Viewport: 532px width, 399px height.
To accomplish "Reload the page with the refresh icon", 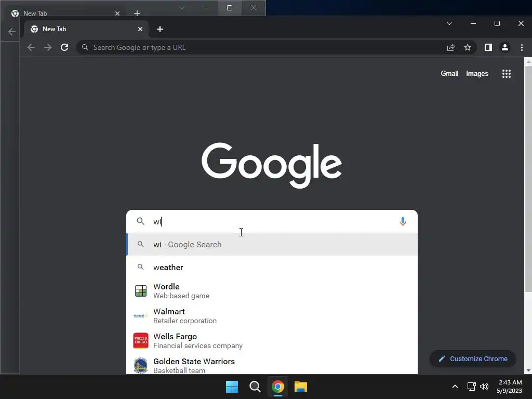I will (64, 47).
